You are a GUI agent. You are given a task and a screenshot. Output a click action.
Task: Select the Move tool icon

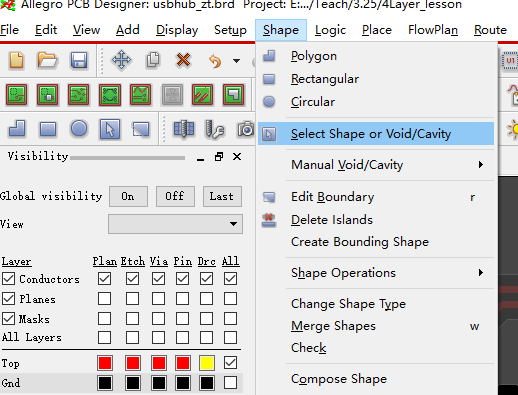coord(121,60)
